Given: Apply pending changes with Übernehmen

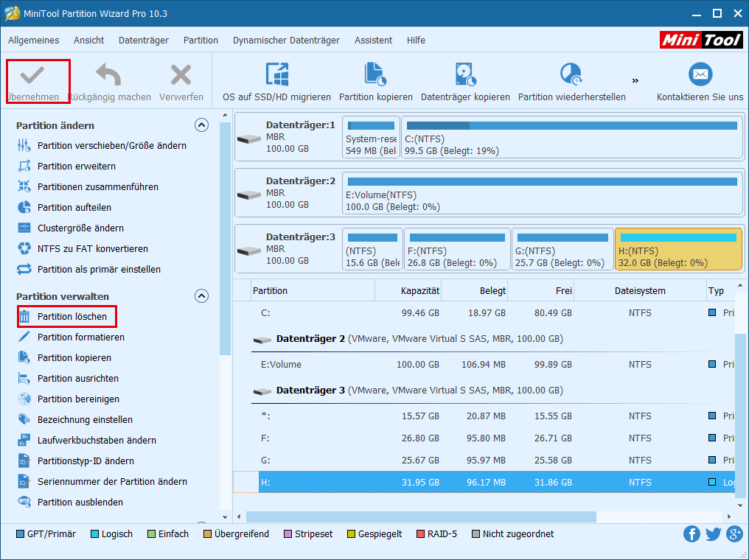Looking at the screenshot, I should 36,80.
